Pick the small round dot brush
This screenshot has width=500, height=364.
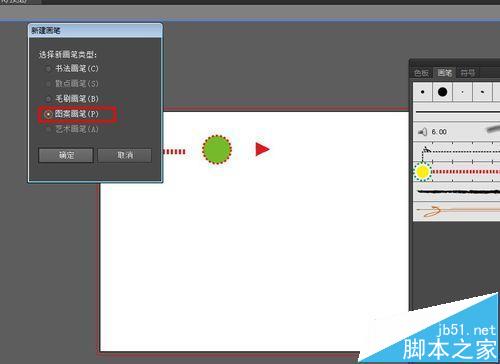click(423, 92)
